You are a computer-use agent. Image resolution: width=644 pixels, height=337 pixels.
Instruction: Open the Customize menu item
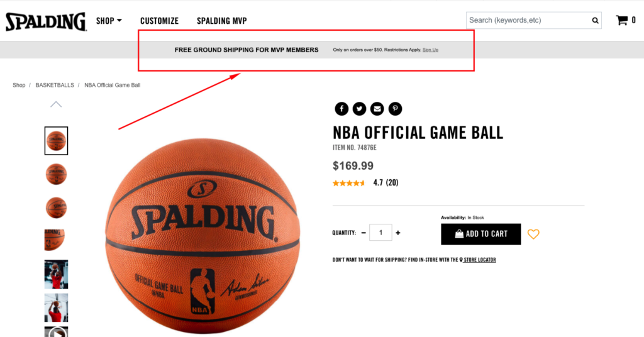pos(159,21)
